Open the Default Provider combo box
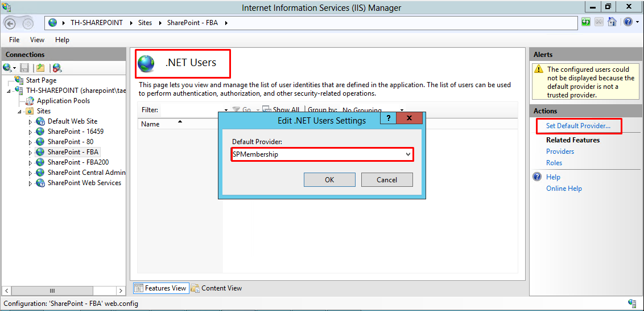 coord(322,154)
